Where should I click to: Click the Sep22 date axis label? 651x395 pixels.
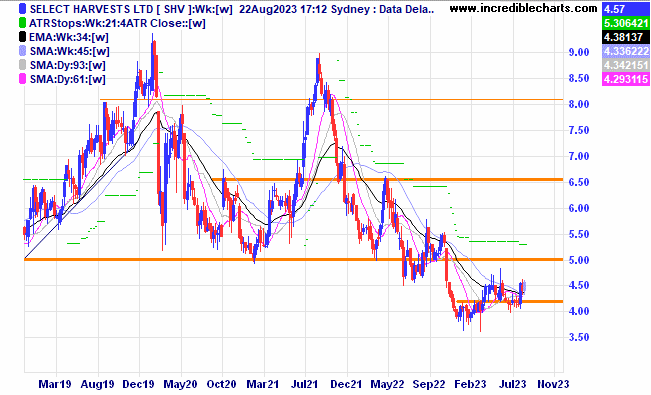click(x=429, y=384)
